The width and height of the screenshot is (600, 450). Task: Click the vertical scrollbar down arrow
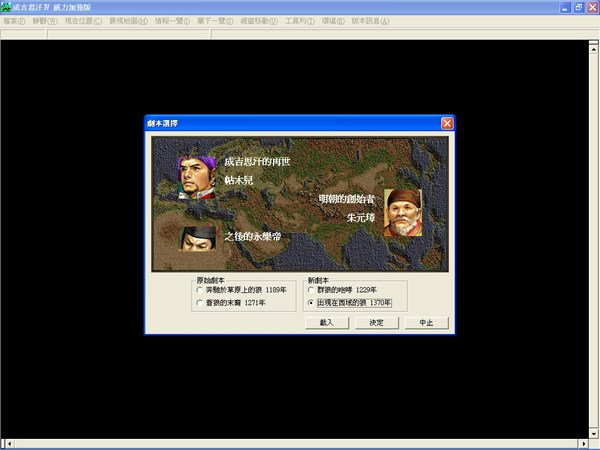coord(593,434)
